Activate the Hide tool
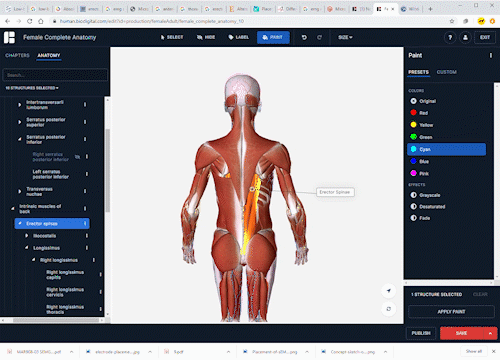Image resolution: width=500 pixels, height=360 pixels. (206, 37)
